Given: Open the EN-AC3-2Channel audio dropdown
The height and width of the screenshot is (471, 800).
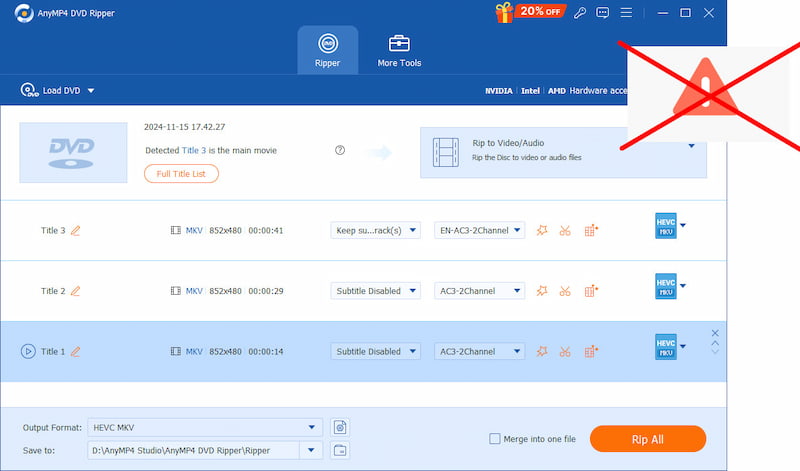Looking at the screenshot, I should point(479,231).
